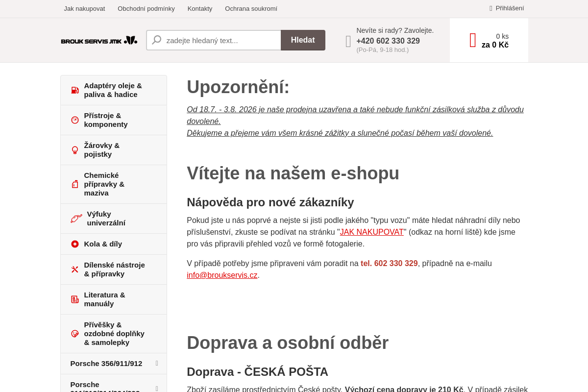Viewport: 588px width, 392px height.
Task: Click the 'Doprava - ČESKÁ POŠTA' heading
Action: (x=257, y=372)
